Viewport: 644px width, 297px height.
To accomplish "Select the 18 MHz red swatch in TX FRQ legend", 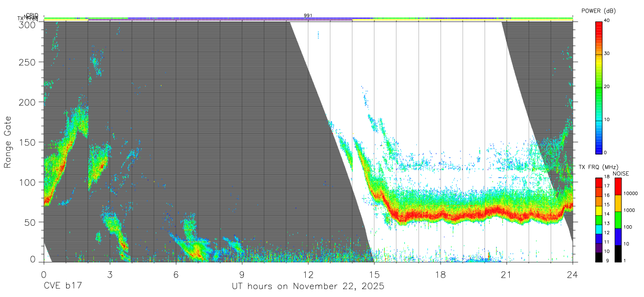I will click(x=598, y=182).
